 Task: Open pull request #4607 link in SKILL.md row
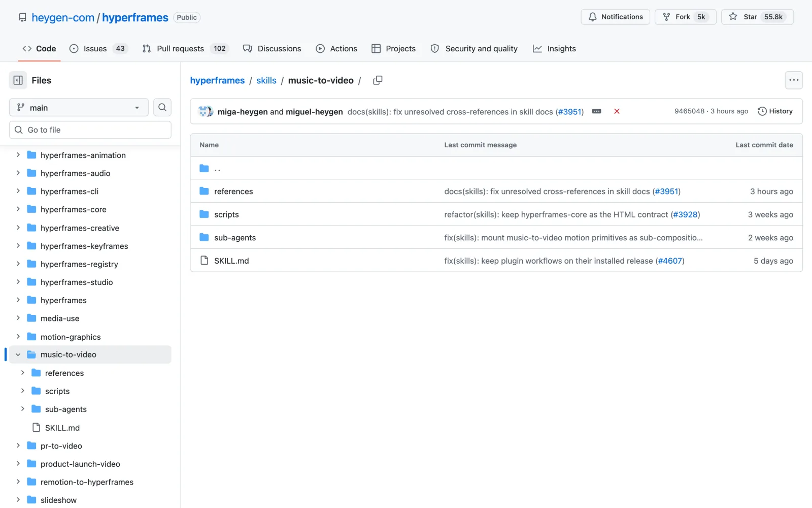click(670, 261)
